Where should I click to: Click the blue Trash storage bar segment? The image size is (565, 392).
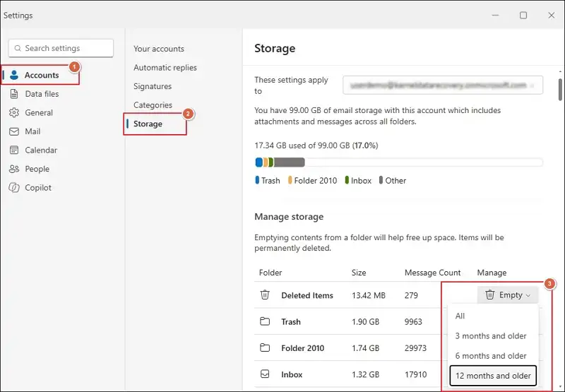click(x=258, y=162)
